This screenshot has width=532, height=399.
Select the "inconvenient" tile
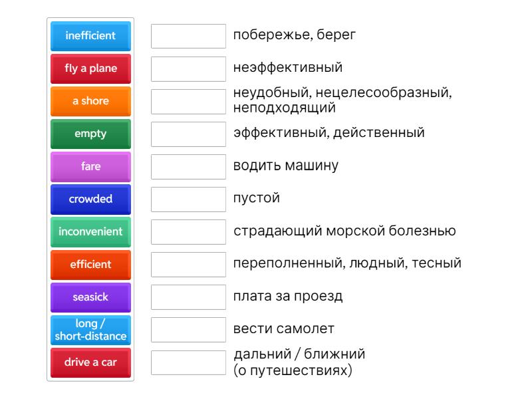click(x=90, y=231)
